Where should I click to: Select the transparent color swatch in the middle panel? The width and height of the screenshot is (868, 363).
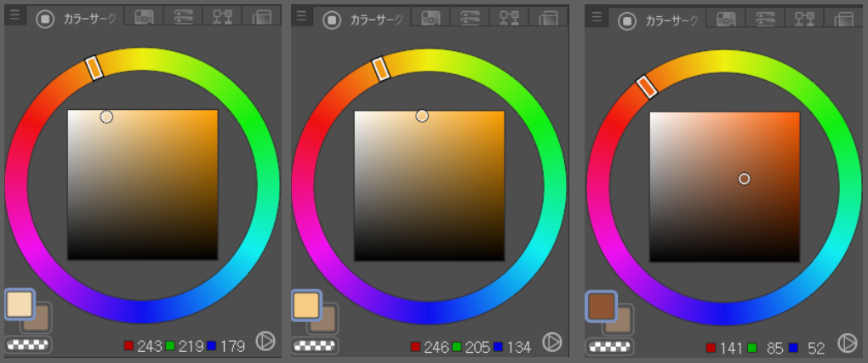pyautogui.click(x=314, y=346)
